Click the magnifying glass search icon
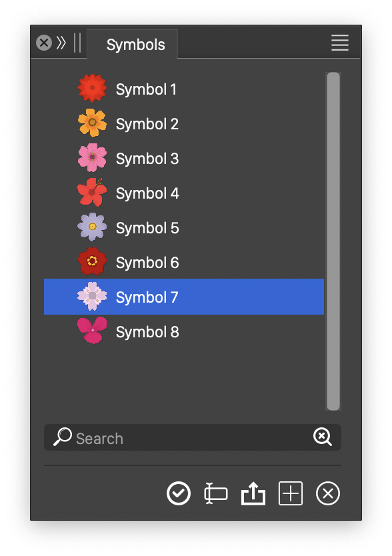The height and width of the screenshot is (556, 392). pyautogui.click(x=63, y=437)
